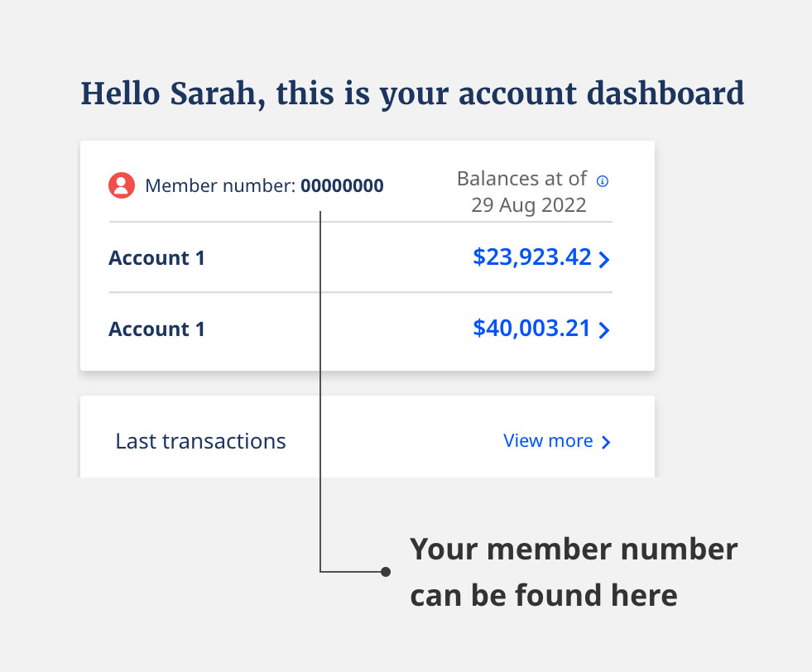
Task: Click Account 1 label beside $40,003.21
Action: click(156, 329)
